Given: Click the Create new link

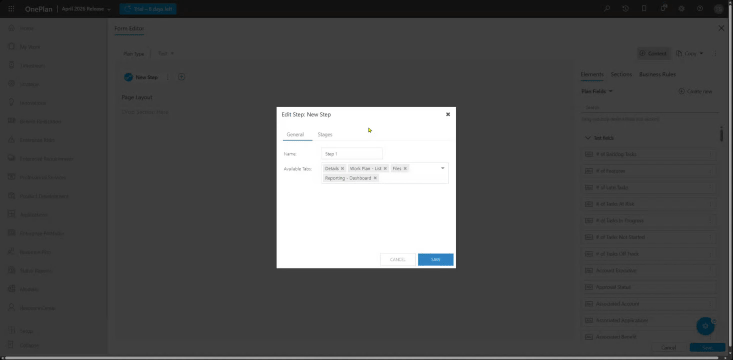Looking at the screenshot, I should [x=695, y=92].
